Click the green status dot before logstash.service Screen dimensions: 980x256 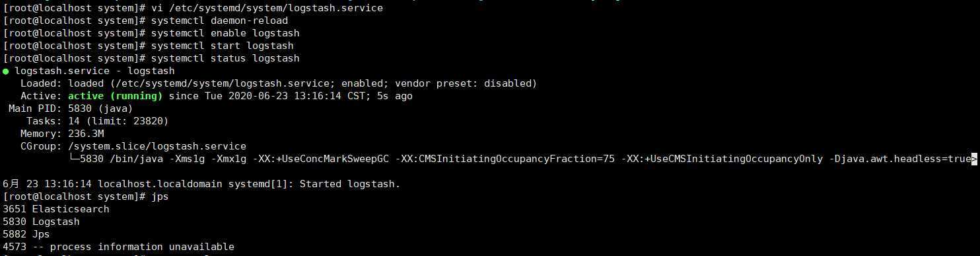point(6,71)
